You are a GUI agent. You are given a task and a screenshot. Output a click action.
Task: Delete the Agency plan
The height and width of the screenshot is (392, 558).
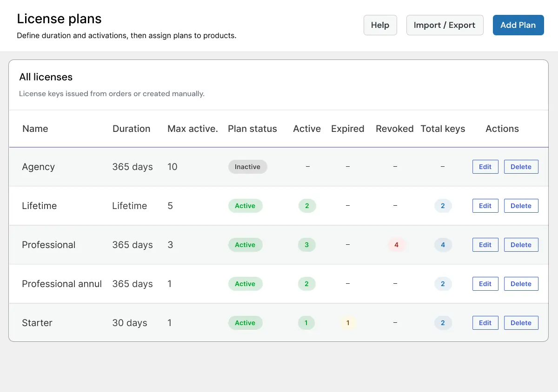521,167
